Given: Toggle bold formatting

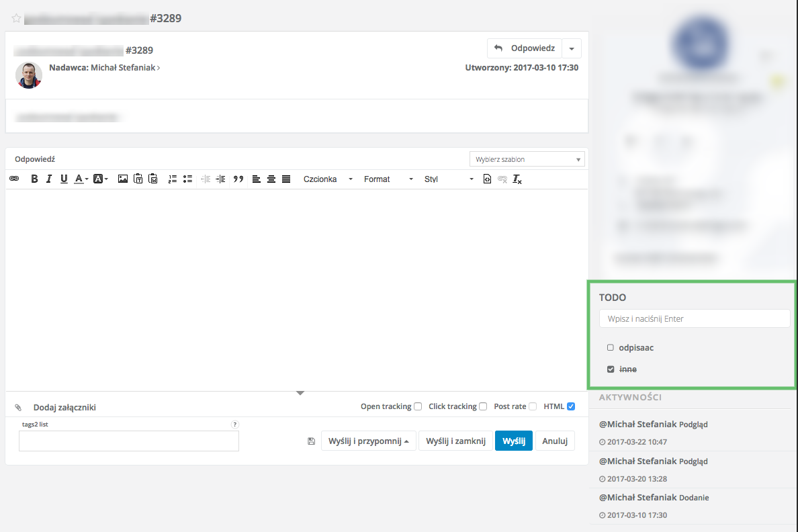Looking at the screenshot, I should click(x=34, y=179).
